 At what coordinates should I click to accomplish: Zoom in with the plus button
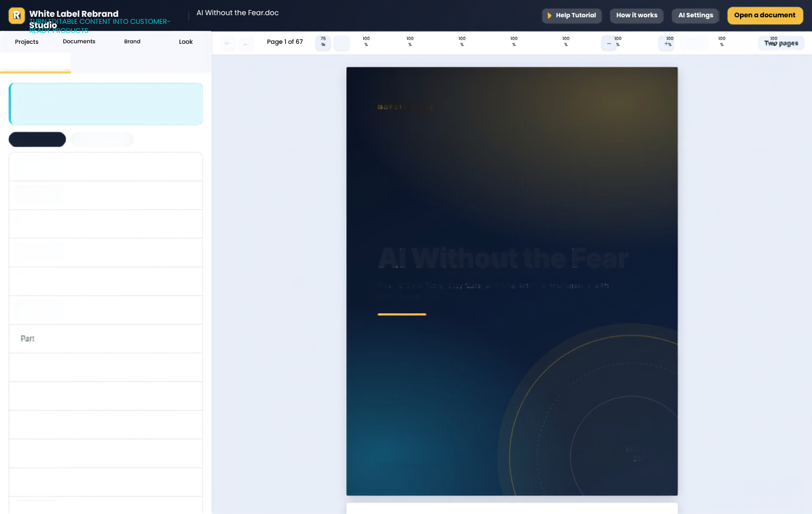click(666, 43)
